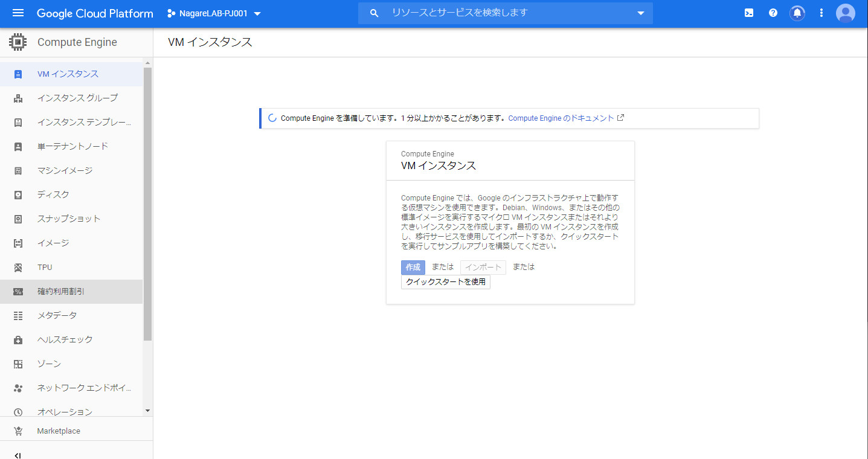Click the ネットワーク エンドポイント icon
The image size is (868, 459).
tap(18, 388)
